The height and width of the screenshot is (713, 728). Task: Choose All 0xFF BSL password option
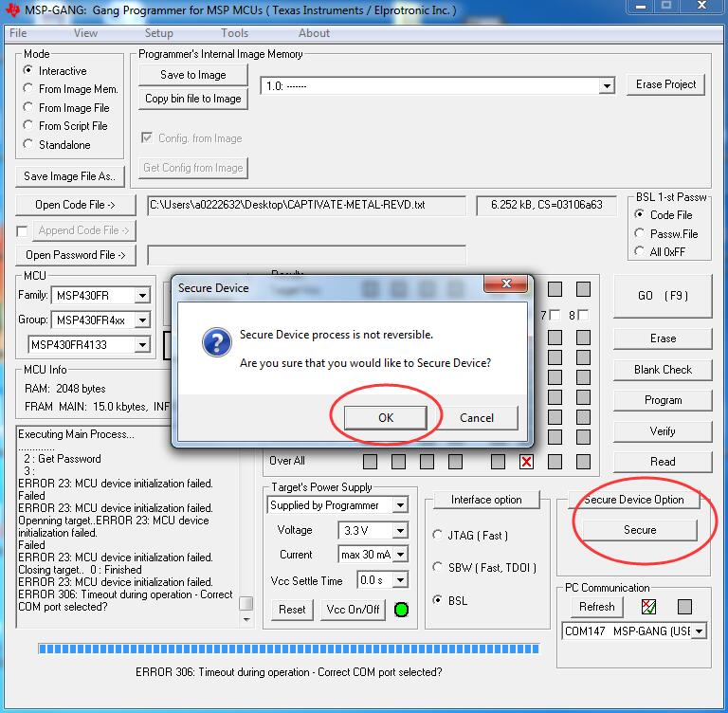(639, 251)
